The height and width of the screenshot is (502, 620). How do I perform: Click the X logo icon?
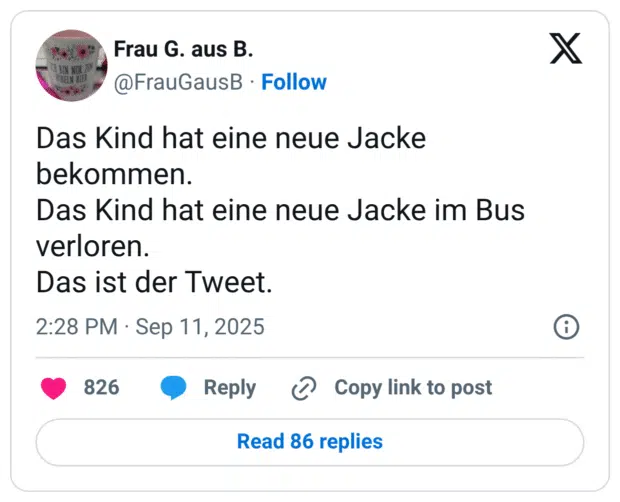(x=565, y=48)
